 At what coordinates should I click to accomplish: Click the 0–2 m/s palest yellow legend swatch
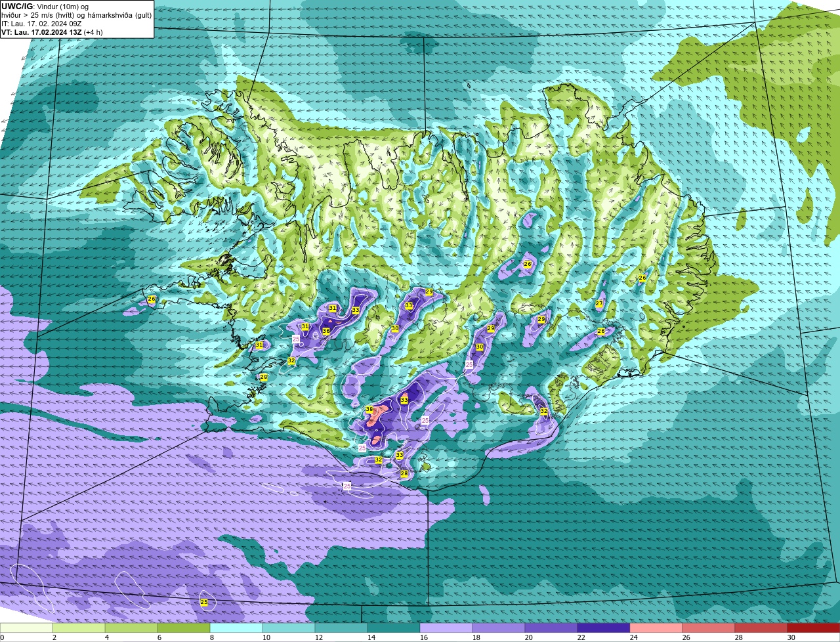click(26, 628)
